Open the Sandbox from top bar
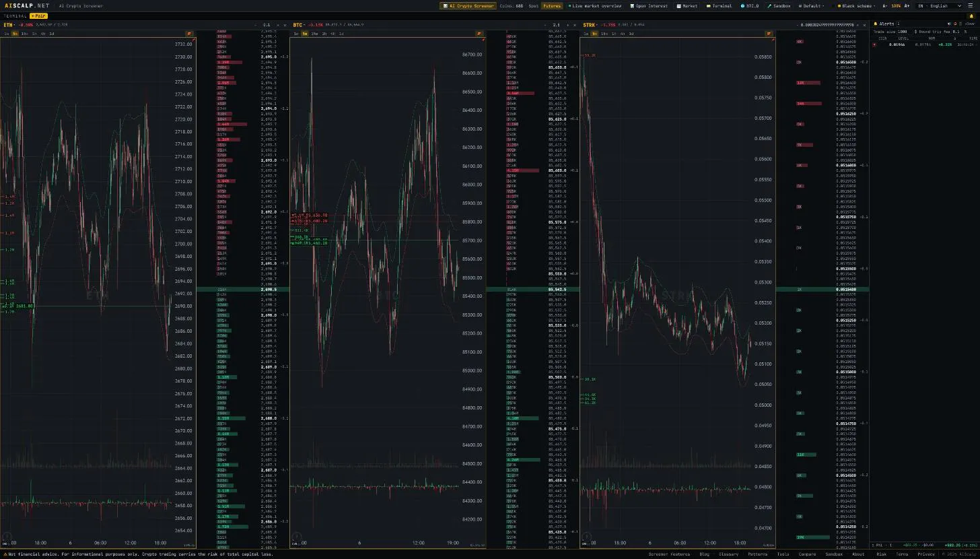 coord(779,5)
